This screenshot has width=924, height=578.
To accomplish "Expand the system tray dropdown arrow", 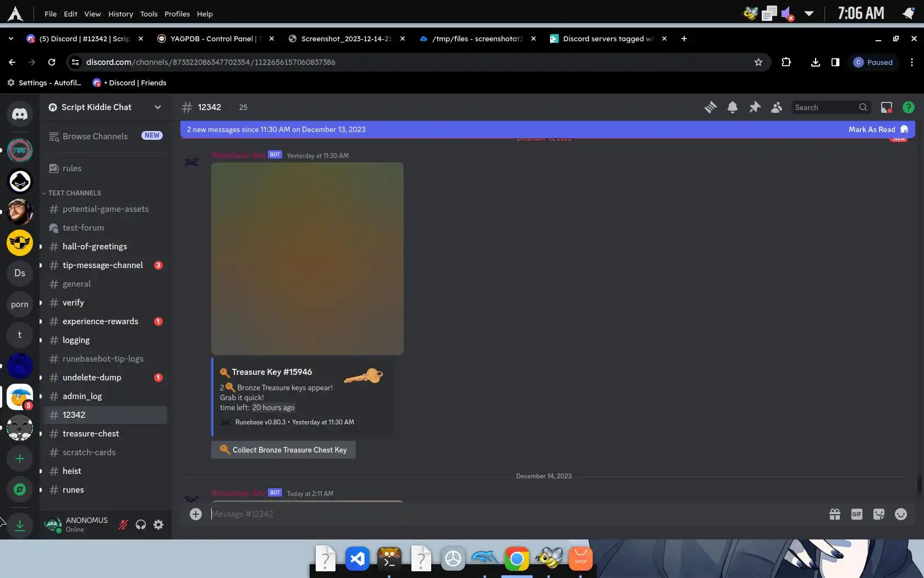I will (x=809, y=13).
